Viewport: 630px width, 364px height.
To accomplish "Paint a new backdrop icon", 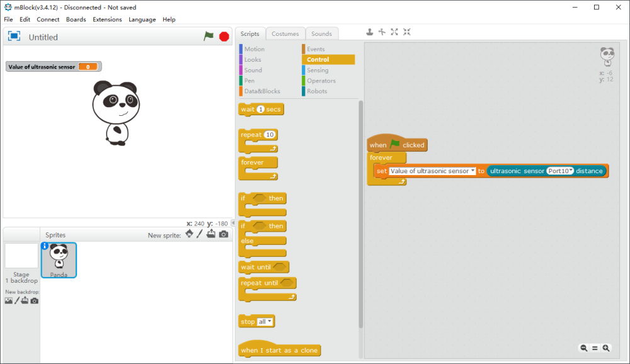I will 17,300.
